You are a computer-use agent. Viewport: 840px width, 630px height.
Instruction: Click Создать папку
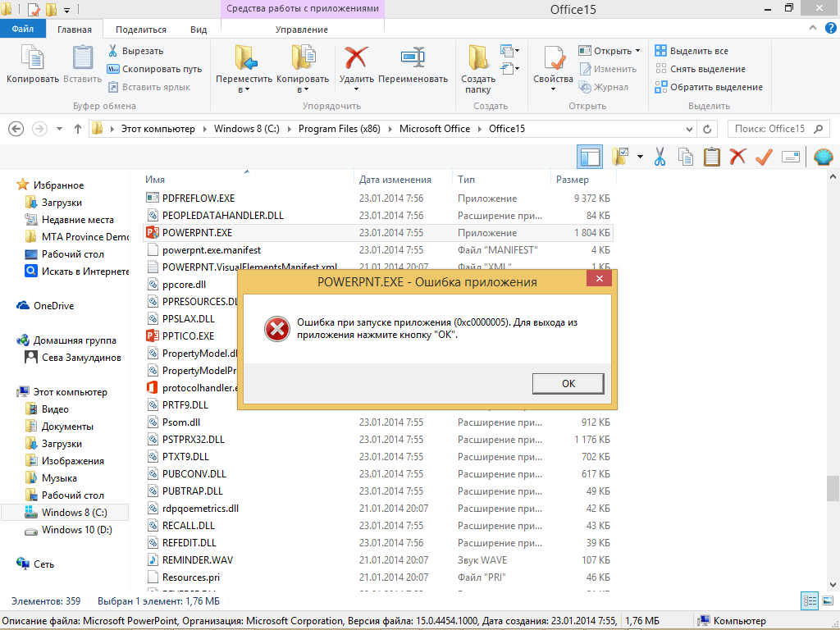coord(478,70)
